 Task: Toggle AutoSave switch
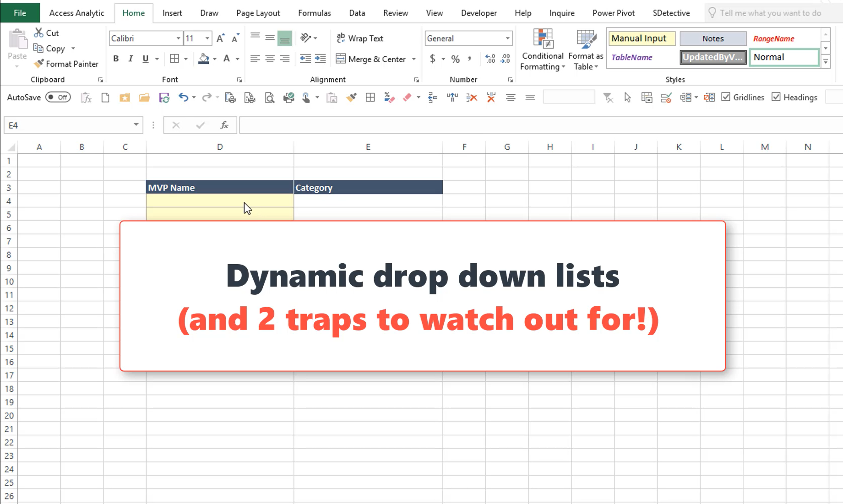pyautogui.click(x=58, y=97)
